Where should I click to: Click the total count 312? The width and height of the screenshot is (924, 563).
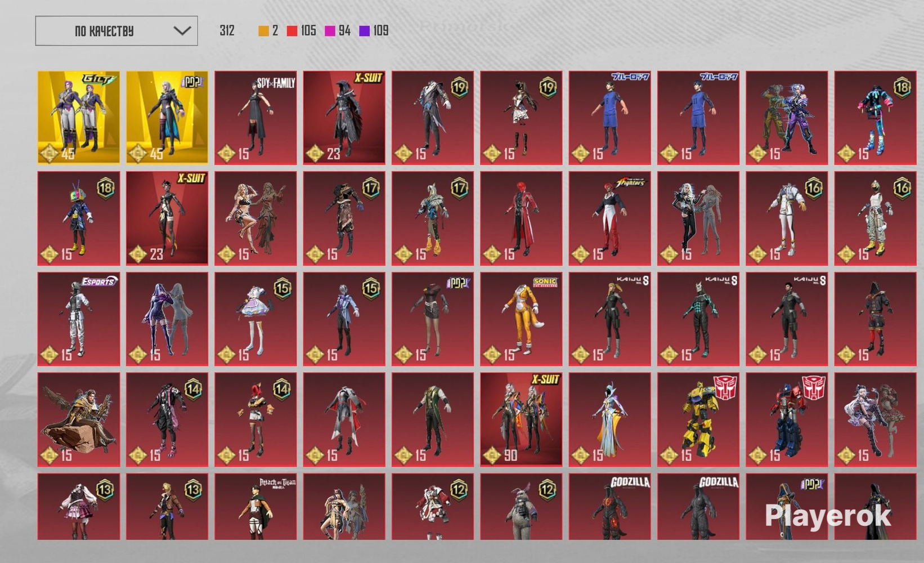click(x=227, y=31)
